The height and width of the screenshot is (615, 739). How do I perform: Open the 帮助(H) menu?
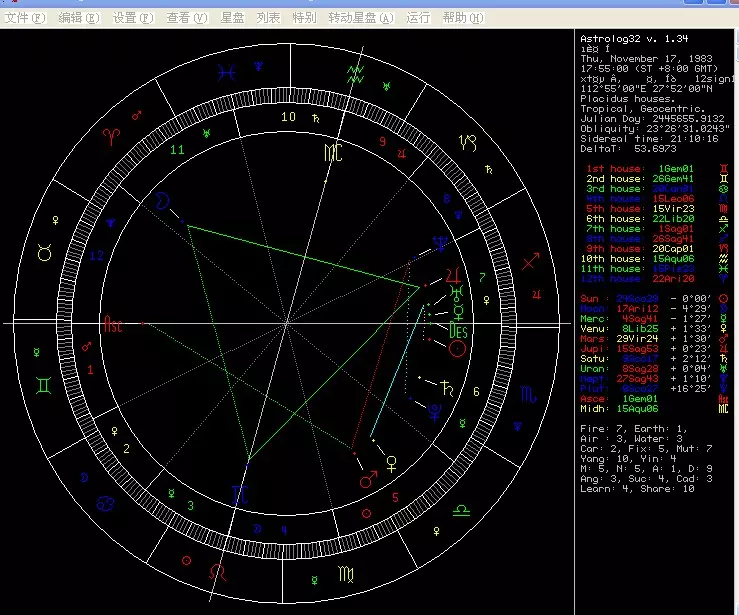click(463, 18)
